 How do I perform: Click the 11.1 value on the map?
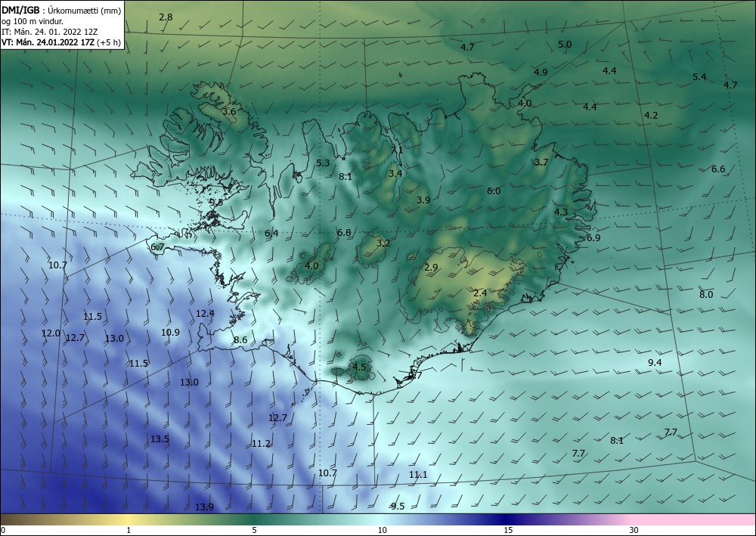pyautogui.click(x=418, y=474)
